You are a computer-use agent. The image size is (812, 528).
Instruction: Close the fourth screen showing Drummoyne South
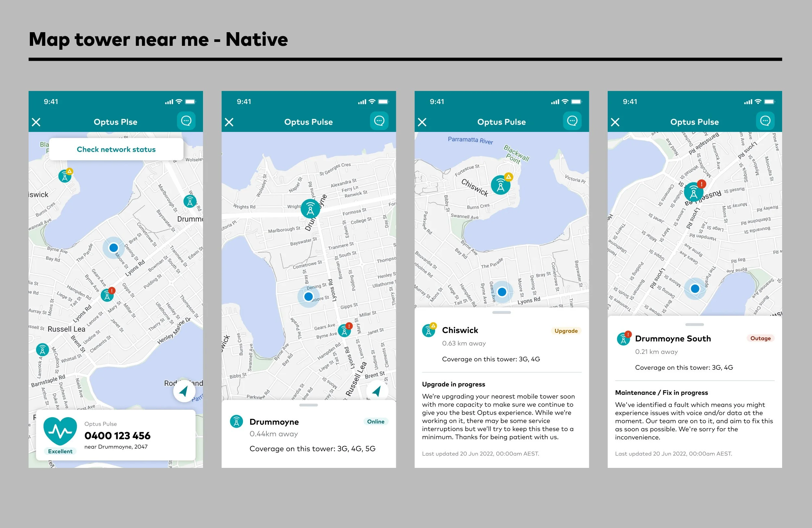615,122
